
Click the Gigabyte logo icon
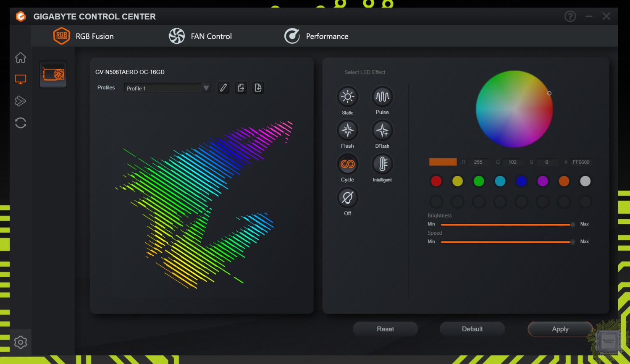[21, 16]
